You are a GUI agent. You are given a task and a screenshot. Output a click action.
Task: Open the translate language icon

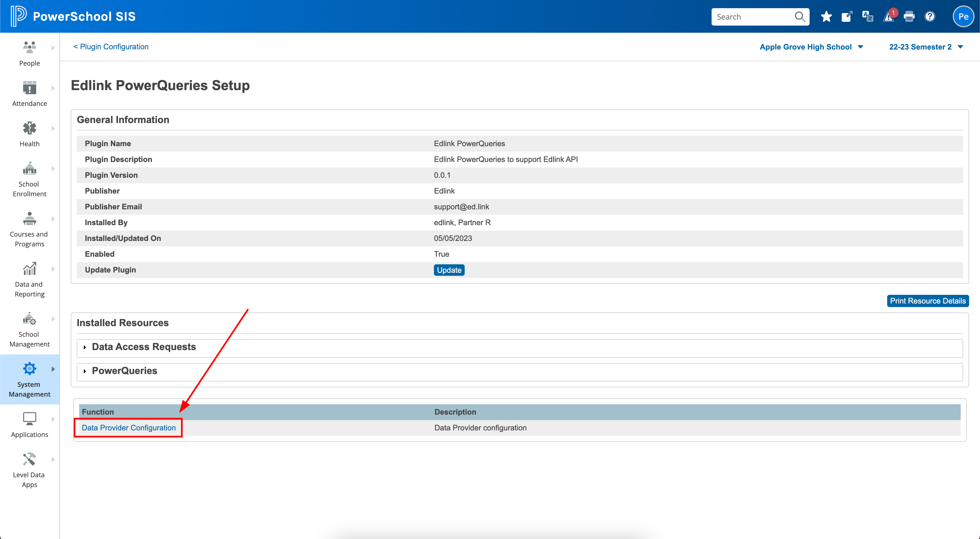click(867, 17)
